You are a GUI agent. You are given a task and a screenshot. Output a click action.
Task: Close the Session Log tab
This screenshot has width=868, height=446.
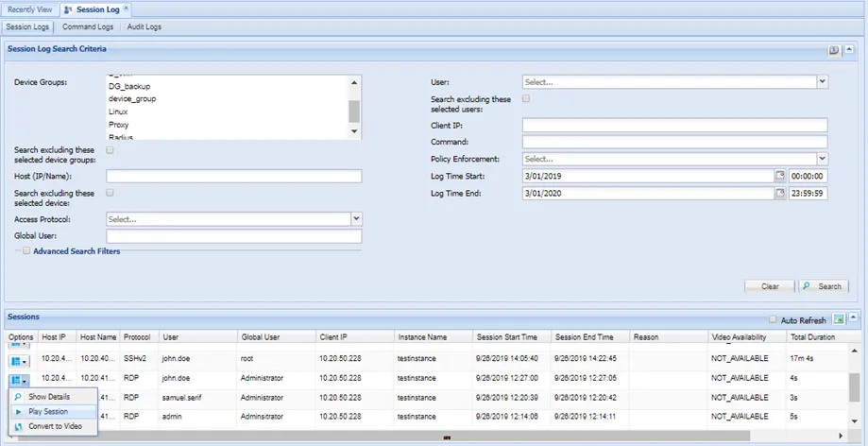tap(126, 8)
